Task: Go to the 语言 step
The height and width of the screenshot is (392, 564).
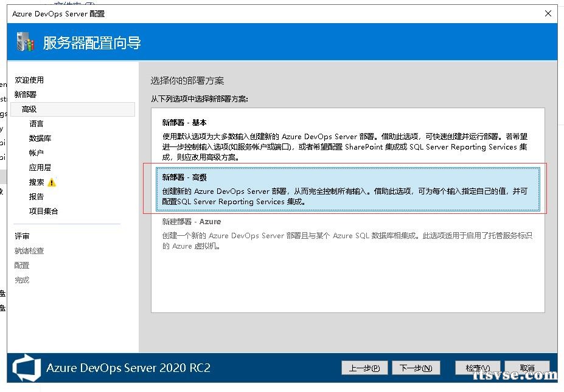Action: coord(36,124)
